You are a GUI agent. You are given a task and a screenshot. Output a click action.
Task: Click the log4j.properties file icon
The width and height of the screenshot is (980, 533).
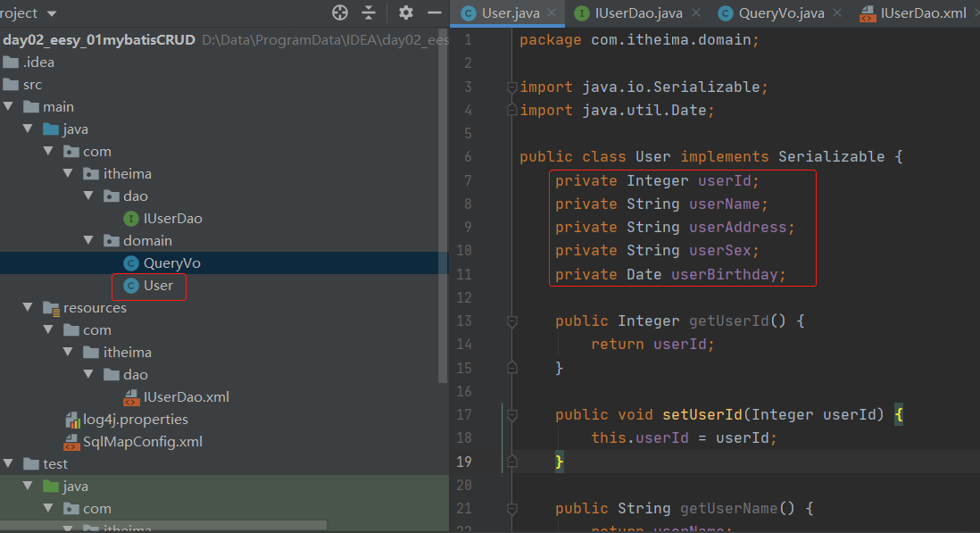tap(72, 420)
